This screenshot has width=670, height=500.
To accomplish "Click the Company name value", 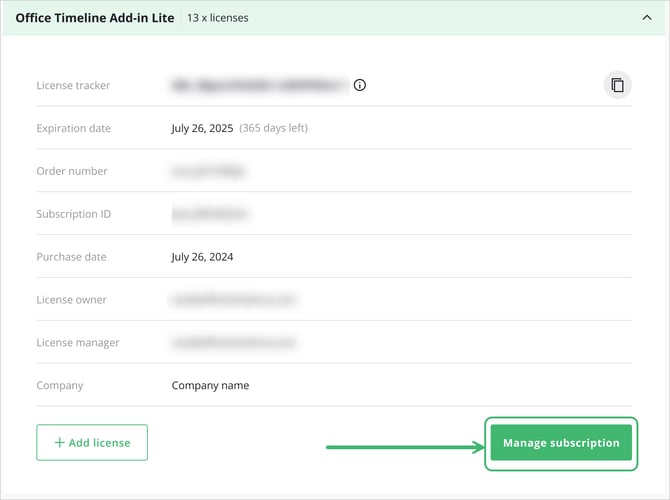I will 210,385.
